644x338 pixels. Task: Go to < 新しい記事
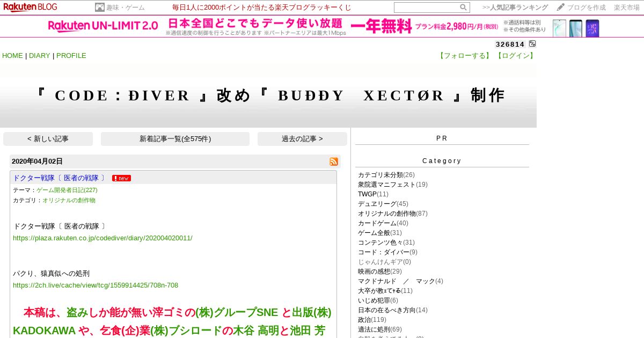(x=48, y=139)
